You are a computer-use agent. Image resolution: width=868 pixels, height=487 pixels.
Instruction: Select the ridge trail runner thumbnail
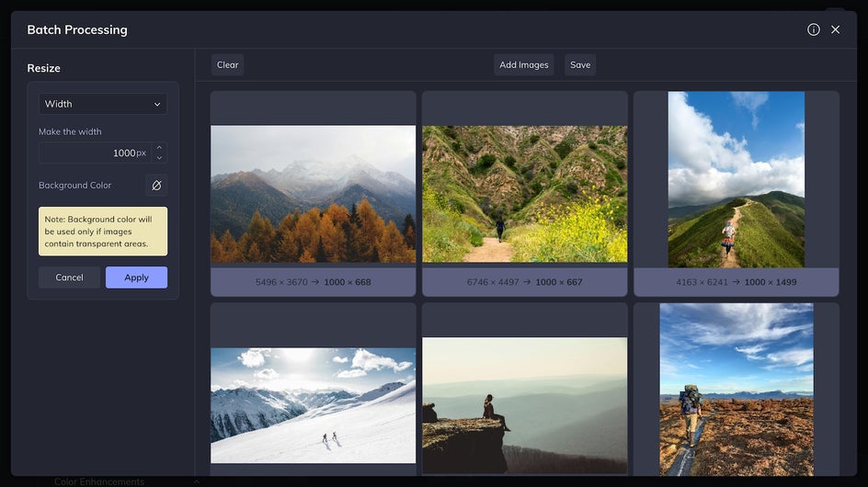point(737,179)
